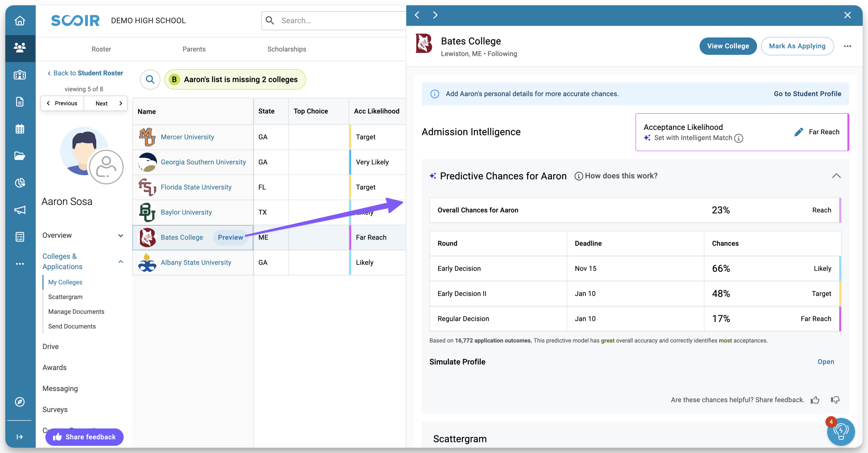Click the info icon in details banner
The image size is (868, 453).
[x=435, y=94]
